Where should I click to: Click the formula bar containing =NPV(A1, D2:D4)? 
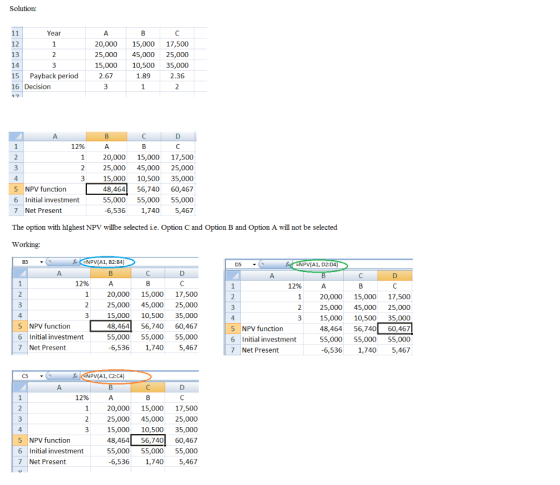pos(352,265)
